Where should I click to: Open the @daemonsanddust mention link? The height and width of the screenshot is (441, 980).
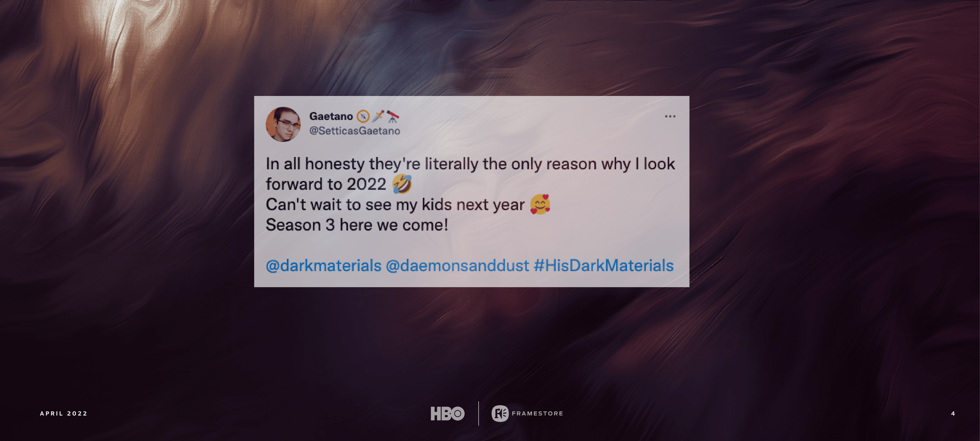pos(457,266)
